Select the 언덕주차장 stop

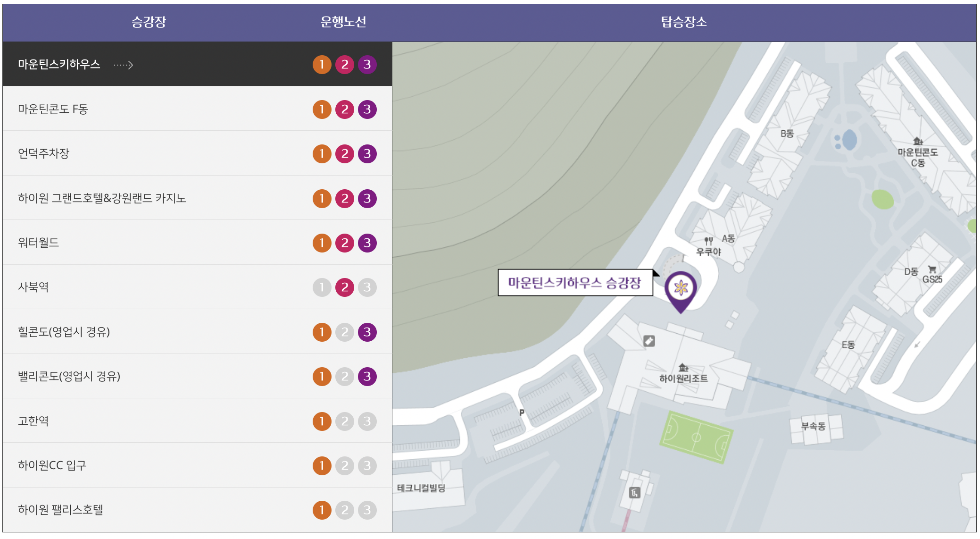click(197, 153)
